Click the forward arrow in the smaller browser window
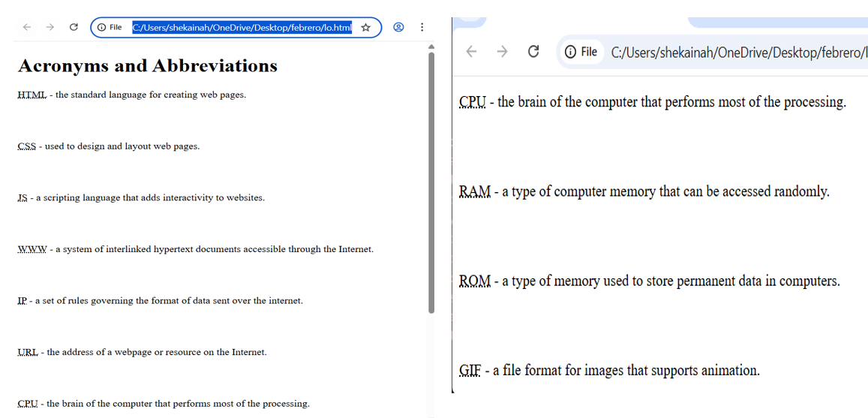868x418 pixels. click(50, 27)
